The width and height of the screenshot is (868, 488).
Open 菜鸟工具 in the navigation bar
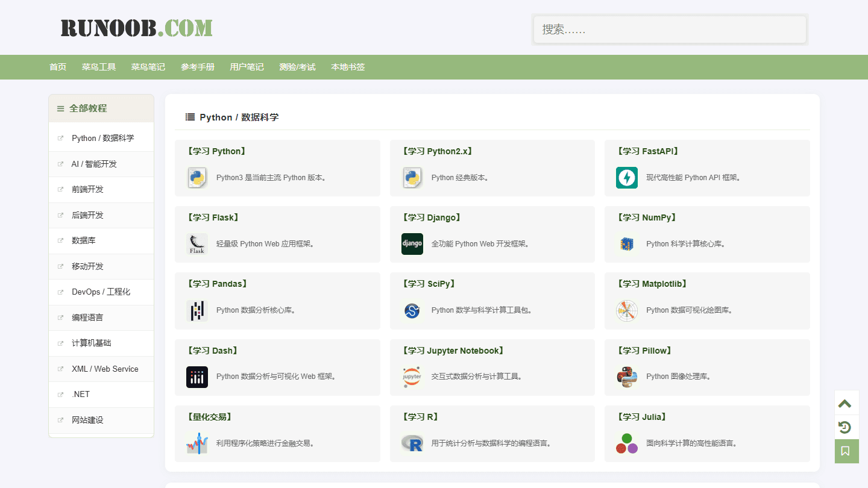[99, 67]
